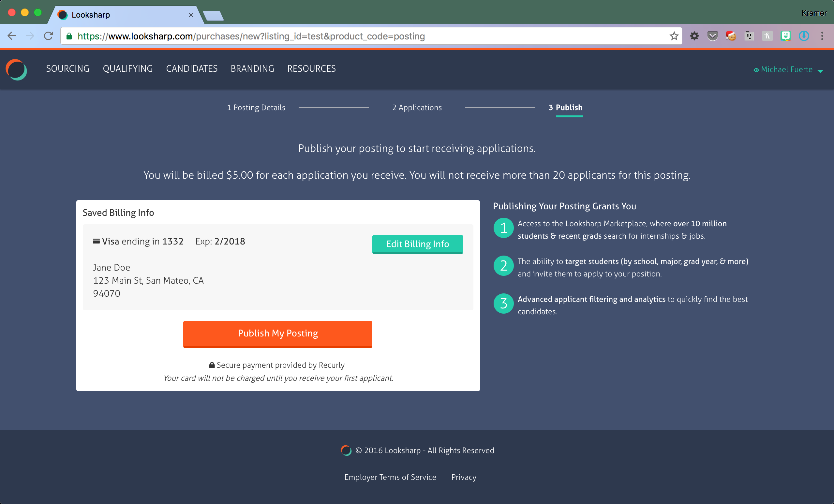The width and height of the screenshot is (834, 504).
Task: Go to step 2 Applications
Action: (417, 108)
